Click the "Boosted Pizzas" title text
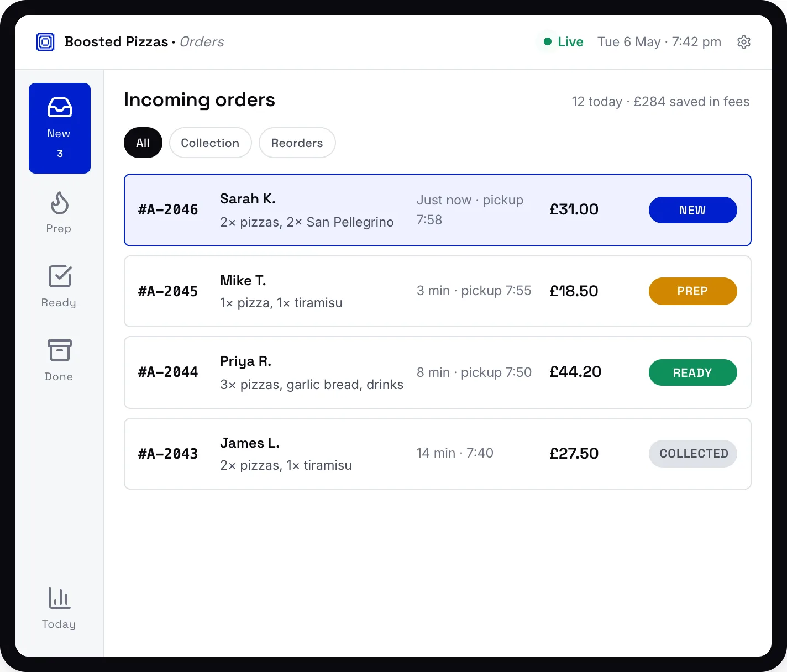Image resolution: width=787 pixels, height=672 pixels. coord(116,42)
